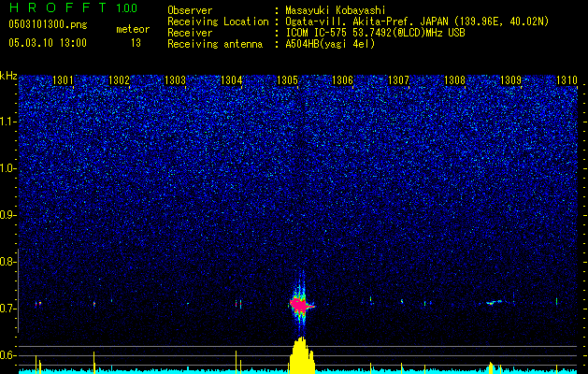Viewport: 588px width, 374px height.
Task: Click the observer name Masayuki Kobayashi
Action: tap(336, 10)
